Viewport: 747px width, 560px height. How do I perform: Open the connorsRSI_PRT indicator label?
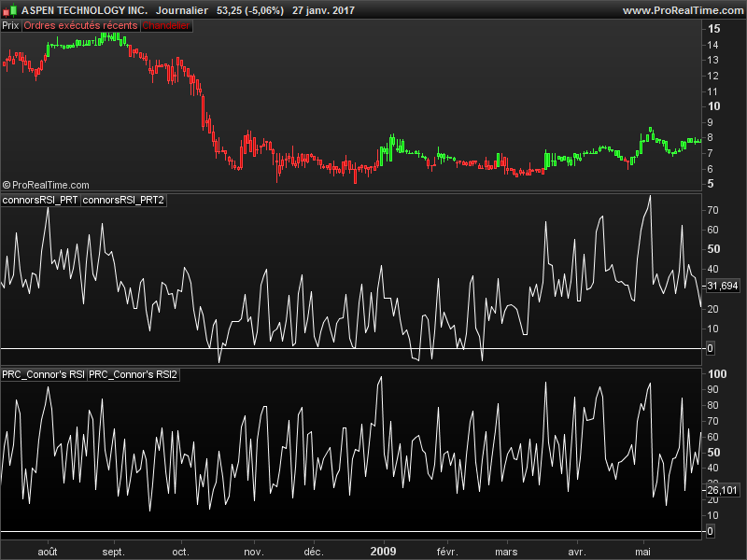tap(40, 200)
